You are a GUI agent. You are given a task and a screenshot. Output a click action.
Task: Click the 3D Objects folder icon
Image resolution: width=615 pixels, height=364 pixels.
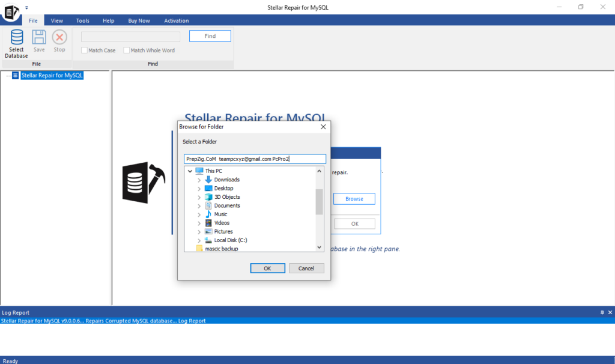(208, 197)
